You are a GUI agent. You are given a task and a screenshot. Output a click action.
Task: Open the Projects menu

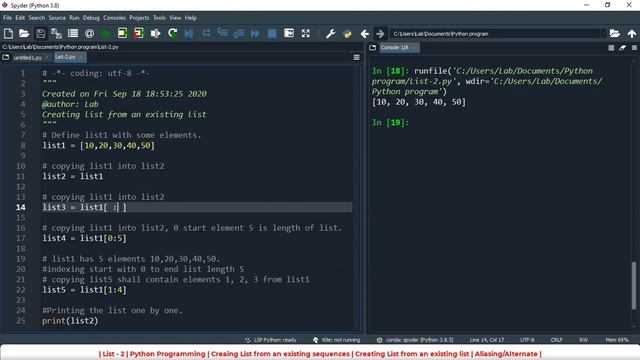139,18
